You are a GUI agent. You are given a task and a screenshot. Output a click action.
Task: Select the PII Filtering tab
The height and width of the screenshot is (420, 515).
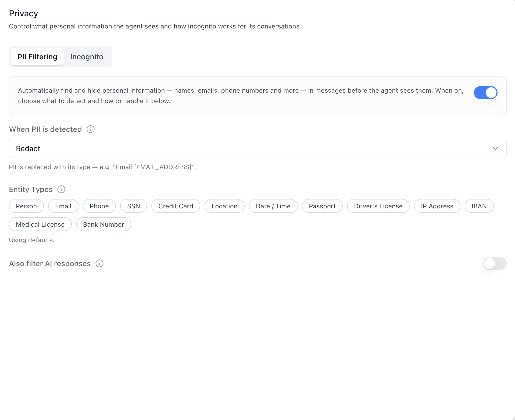(x=37, y=57)
